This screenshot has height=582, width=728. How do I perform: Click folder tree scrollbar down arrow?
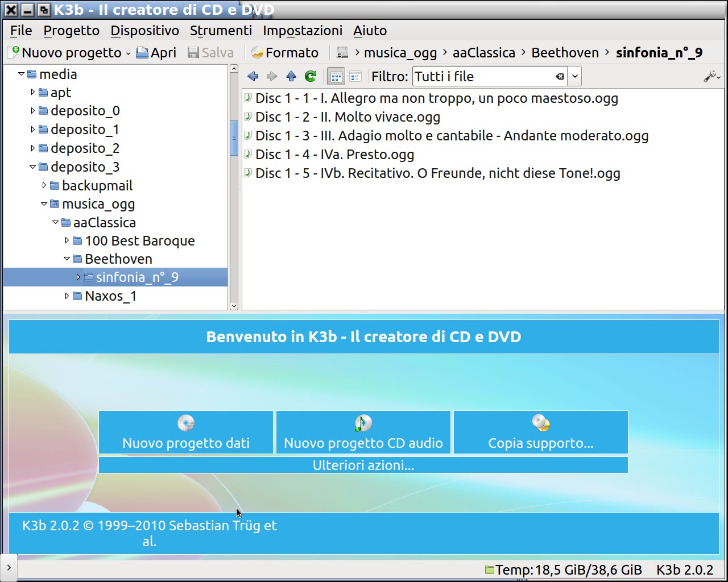pyautogui.click(x=234, y=306)
